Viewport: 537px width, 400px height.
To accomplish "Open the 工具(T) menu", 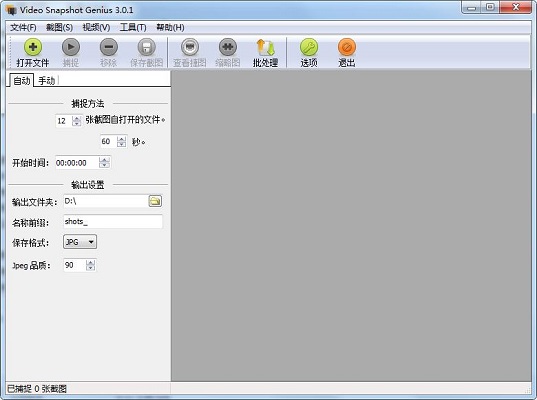I will click(x=133, y=27).
